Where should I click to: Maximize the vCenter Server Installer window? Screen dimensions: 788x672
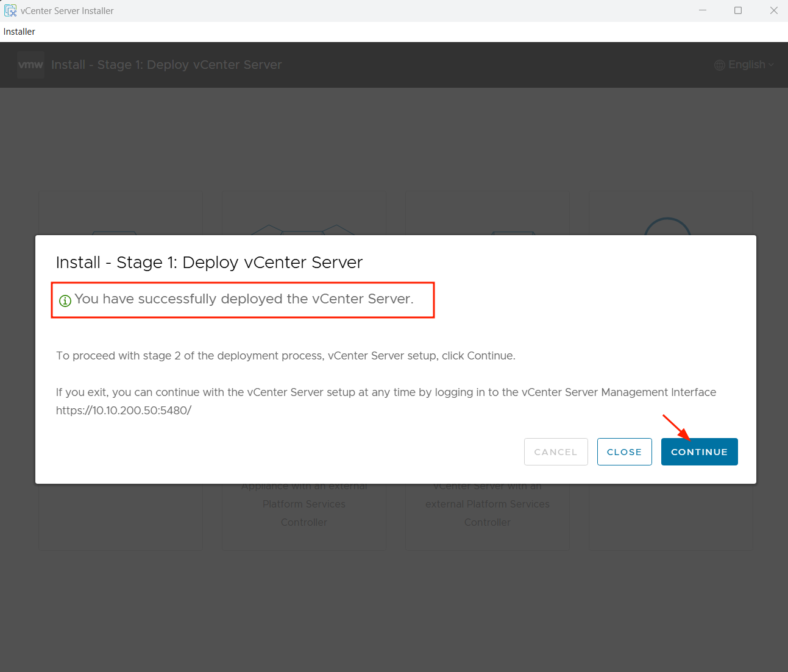[x=738, y=10]
